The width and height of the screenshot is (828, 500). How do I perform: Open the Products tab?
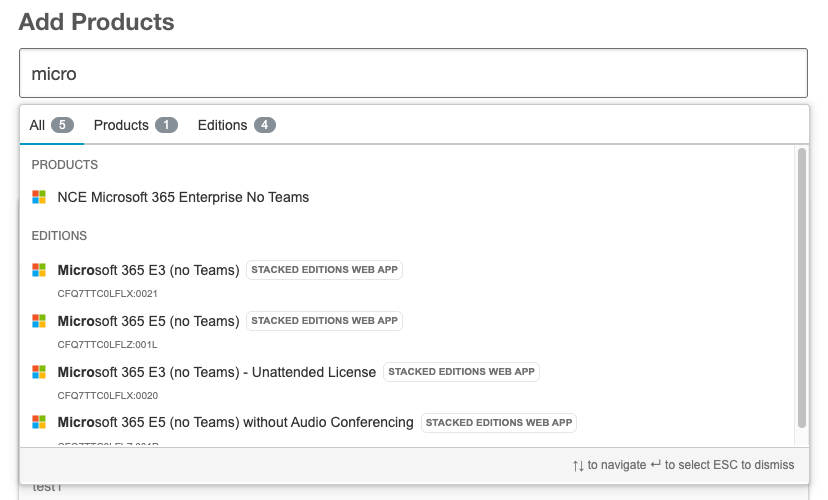[x=121, y=125]
